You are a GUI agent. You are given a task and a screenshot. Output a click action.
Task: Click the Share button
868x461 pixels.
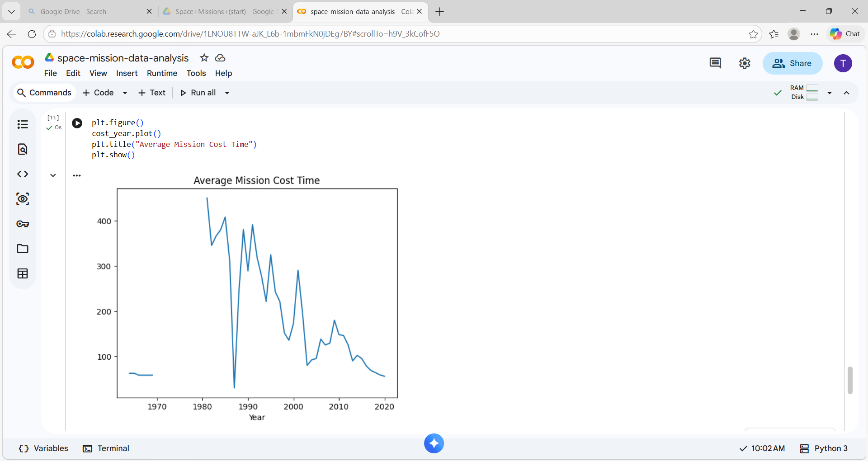click(x=793, y=63)
